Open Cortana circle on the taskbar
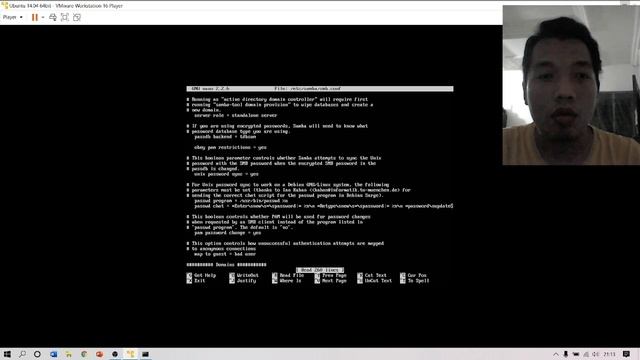 (x=37, y=354)
